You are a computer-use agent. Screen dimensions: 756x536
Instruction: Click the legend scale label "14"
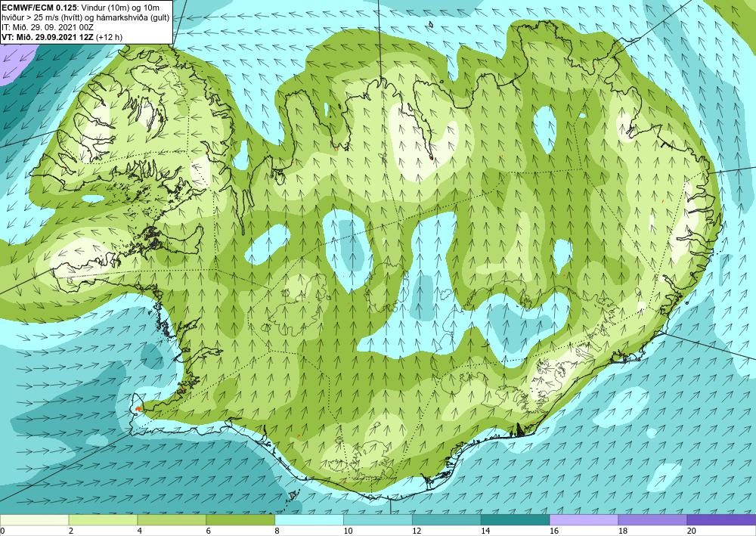[x=485, y=531]
